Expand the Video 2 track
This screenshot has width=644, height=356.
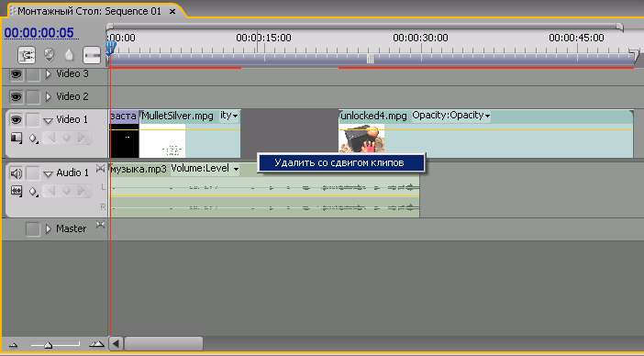point(49,96)
